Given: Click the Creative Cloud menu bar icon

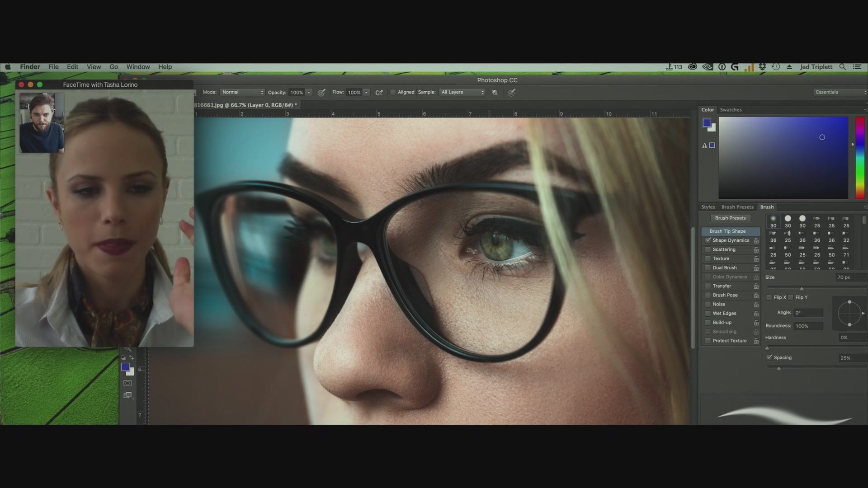Looking at the screenshot, I should pos(692,67).
